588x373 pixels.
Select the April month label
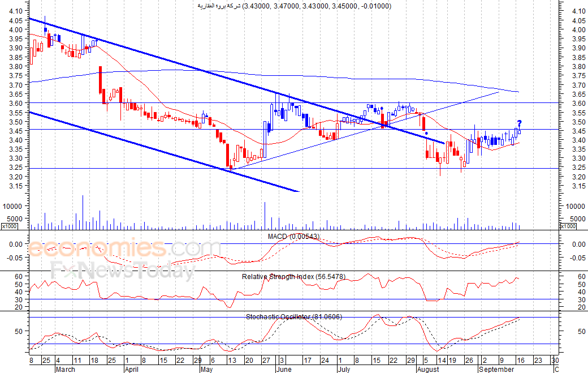point(132,369)
